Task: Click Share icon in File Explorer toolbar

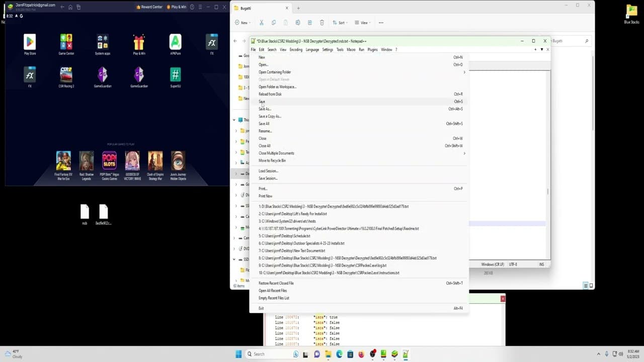Action: [x=309, y=23]
